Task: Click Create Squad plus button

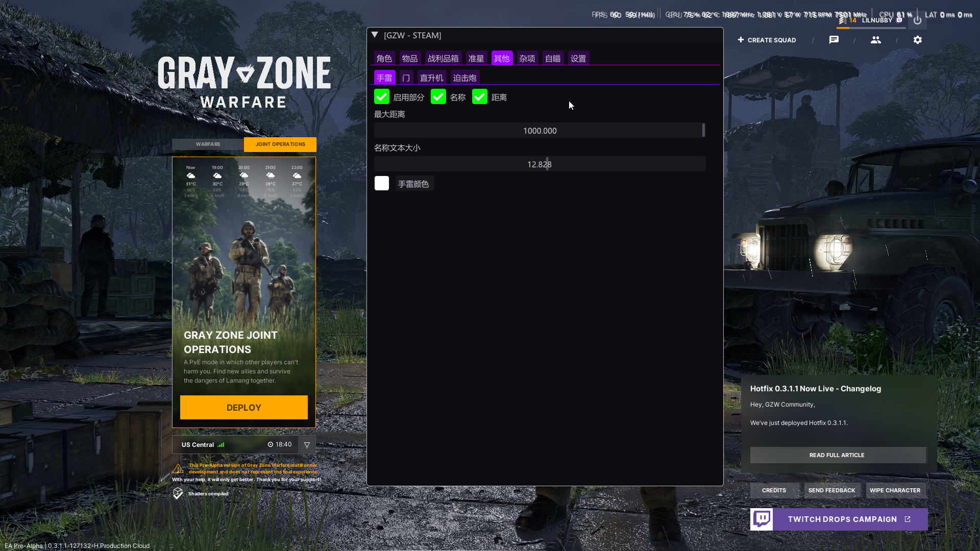Action: click(741, 40)
